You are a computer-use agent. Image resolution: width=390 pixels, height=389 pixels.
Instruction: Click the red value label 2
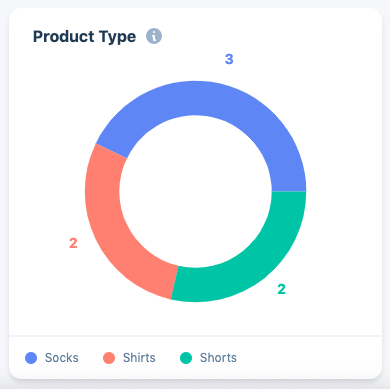(x=73, y=243)
